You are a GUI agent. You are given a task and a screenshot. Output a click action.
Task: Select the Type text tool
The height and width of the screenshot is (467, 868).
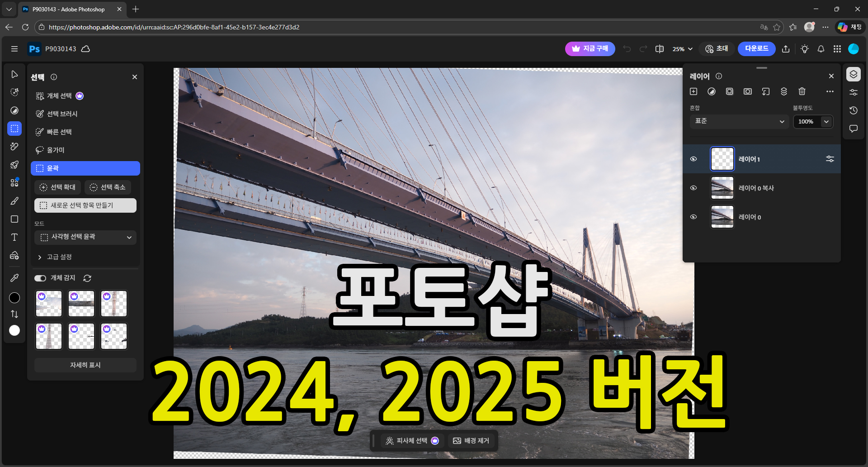point(14,237)
